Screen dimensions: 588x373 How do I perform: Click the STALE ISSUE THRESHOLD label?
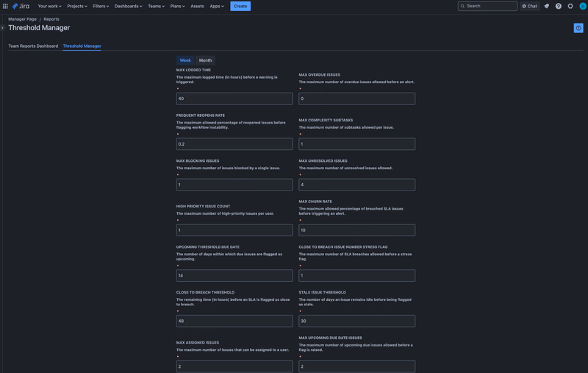point(322,292)
